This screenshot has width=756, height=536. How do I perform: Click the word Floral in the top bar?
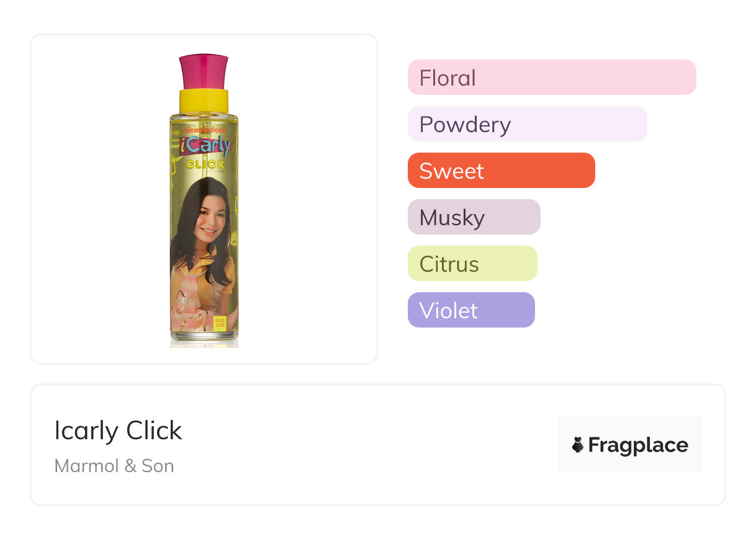click(448, 78)
